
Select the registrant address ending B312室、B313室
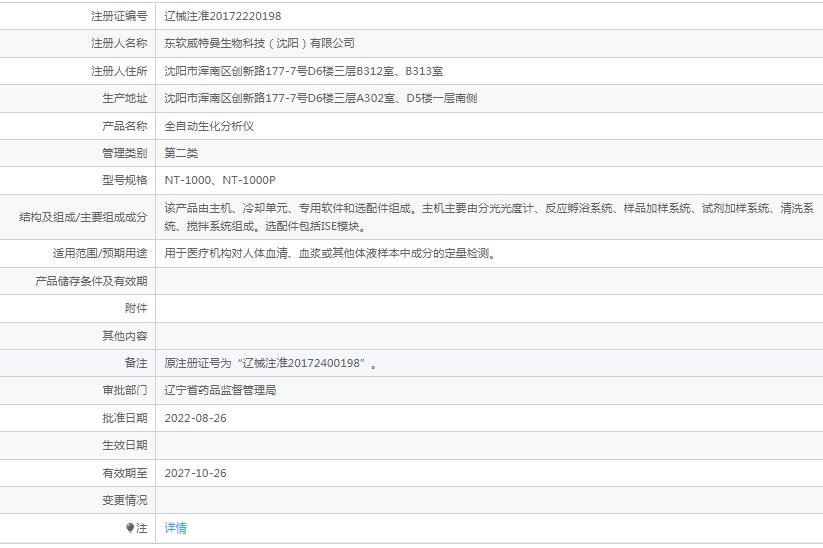tap(303, 71)
